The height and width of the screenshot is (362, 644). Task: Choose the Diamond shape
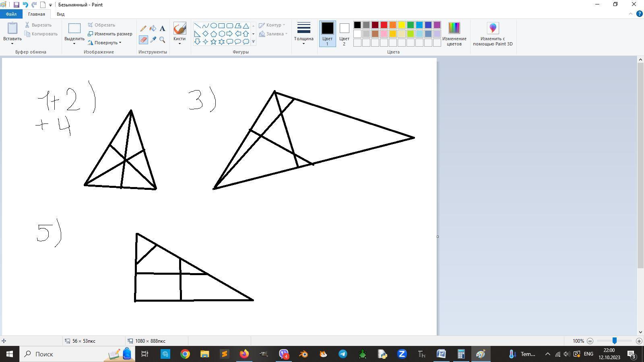coord(206,34)
